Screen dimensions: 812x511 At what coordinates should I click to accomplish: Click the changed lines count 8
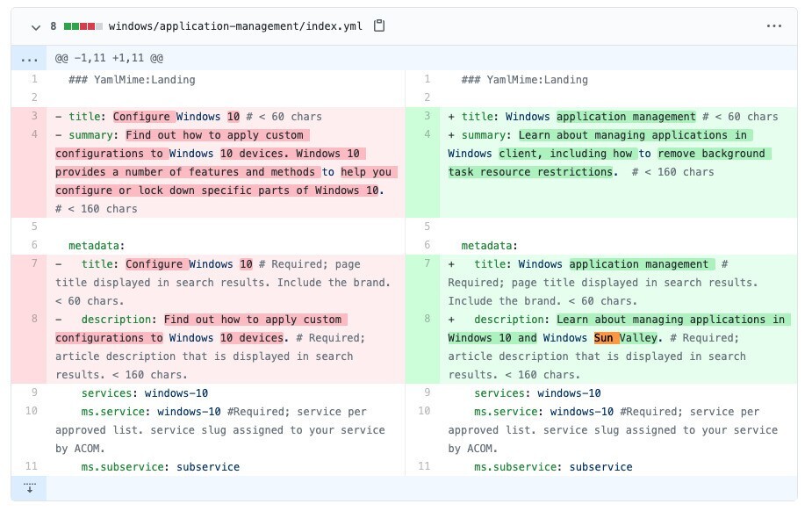click(54, 26)
